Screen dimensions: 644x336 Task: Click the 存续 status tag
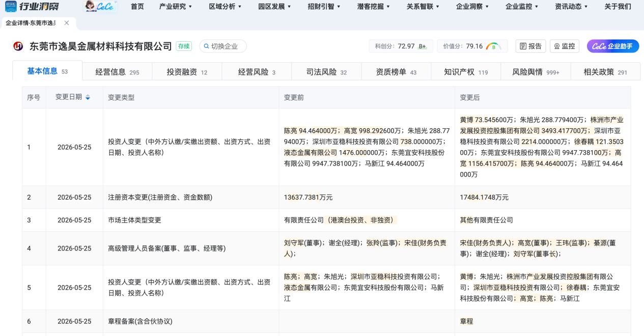[184, 46]
